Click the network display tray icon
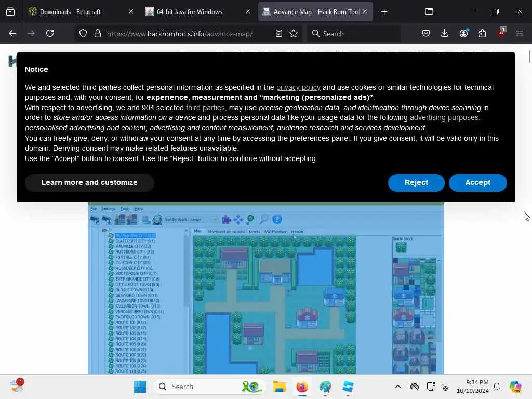The image size is (532, 399). [431, 387]
